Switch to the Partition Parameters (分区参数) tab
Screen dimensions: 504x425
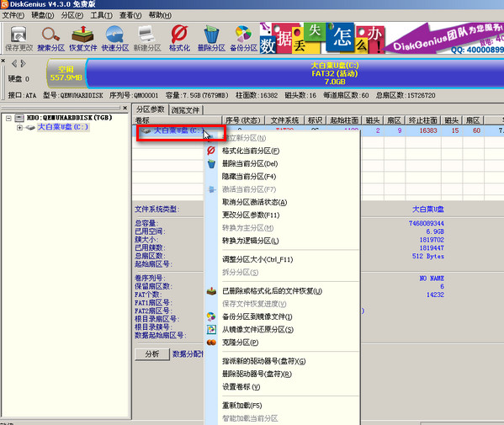point(151,109)
